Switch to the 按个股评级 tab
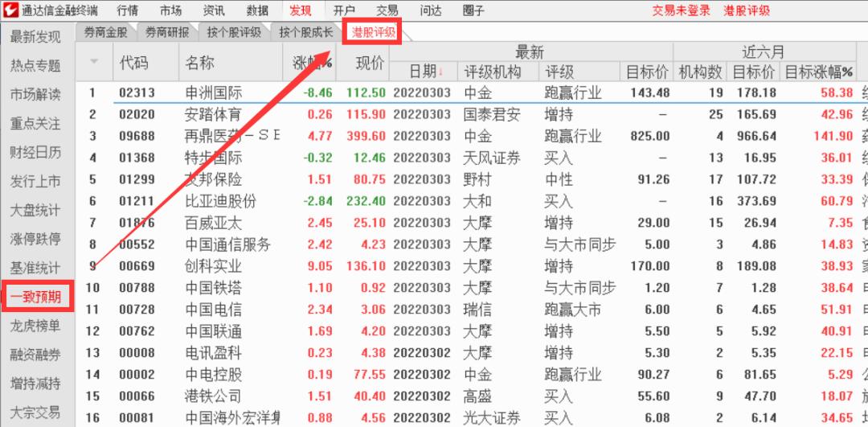 pos(234,32)
